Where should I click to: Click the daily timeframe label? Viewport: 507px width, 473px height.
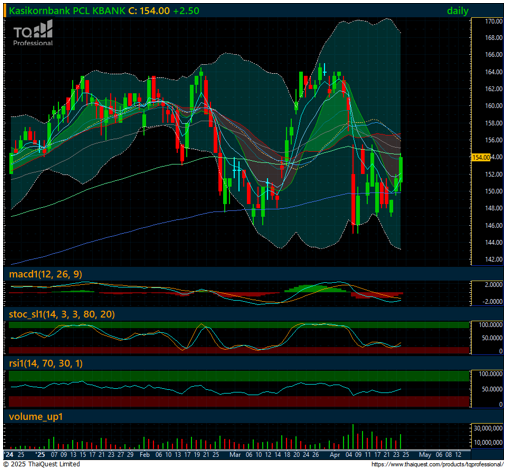[x=457, y=11]
